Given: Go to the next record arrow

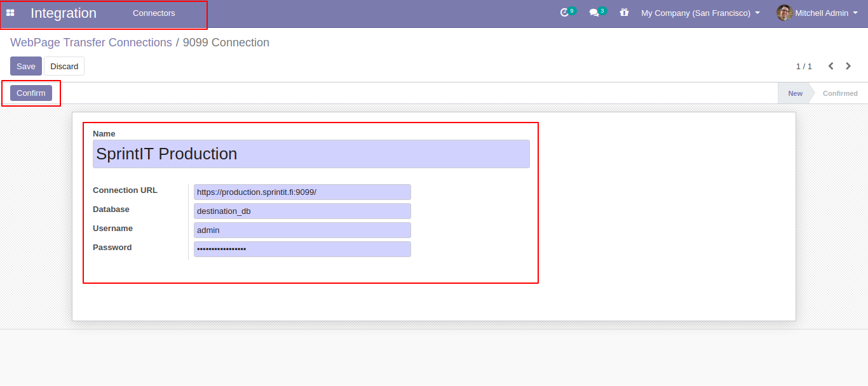Looking at the screenshot, I should pyautogui.click(x=848, y=65).
